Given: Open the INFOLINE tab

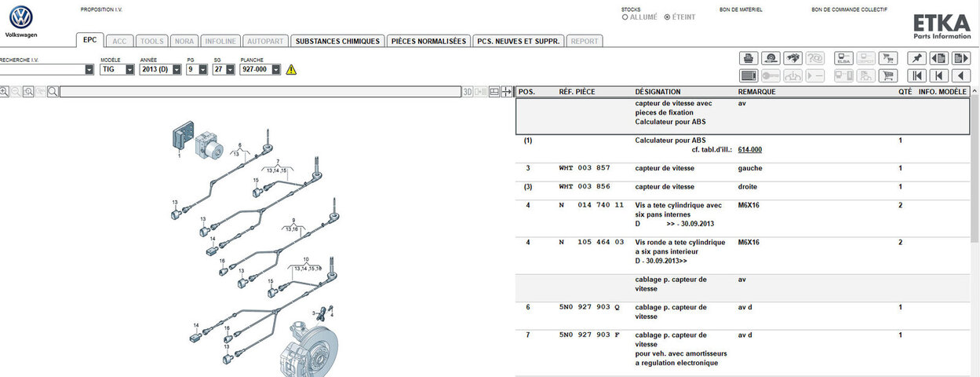Looking at the screenshot, I should point(220,41).
